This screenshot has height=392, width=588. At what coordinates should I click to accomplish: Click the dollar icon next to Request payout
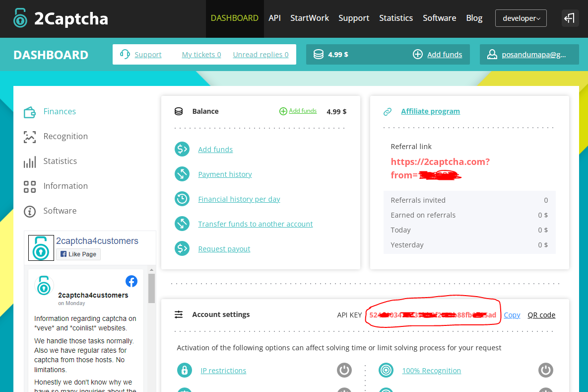coord(182,248)
